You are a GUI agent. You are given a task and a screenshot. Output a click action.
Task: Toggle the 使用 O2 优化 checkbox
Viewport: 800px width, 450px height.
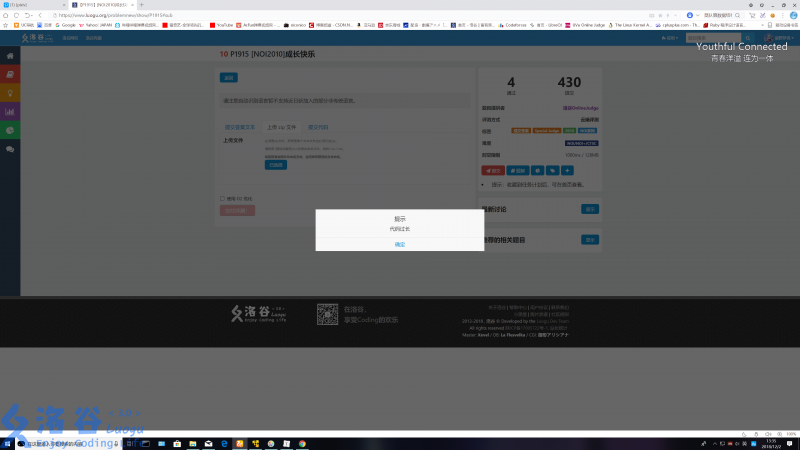point(222,198)
